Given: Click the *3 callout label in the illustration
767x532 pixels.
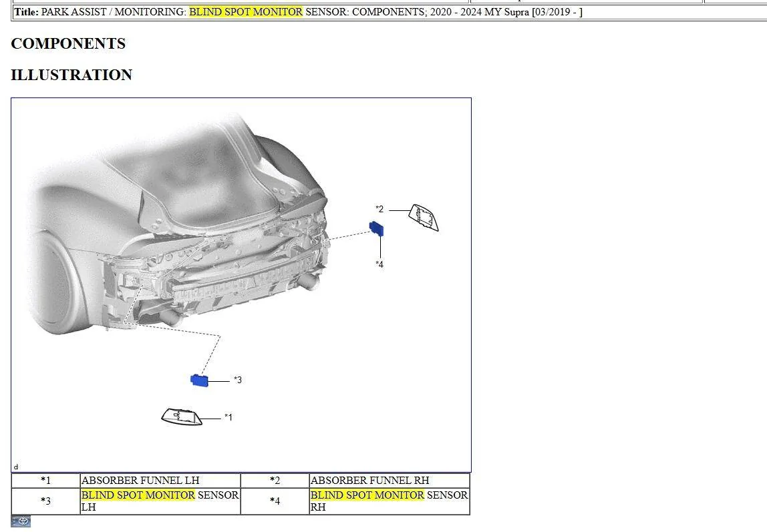Looking at the screenshot, I should tap(238, 380).
